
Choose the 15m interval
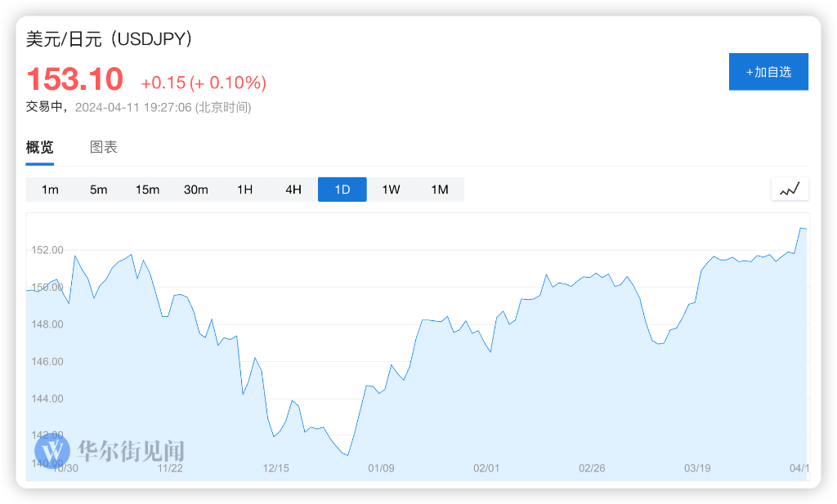tap(147, 190)
